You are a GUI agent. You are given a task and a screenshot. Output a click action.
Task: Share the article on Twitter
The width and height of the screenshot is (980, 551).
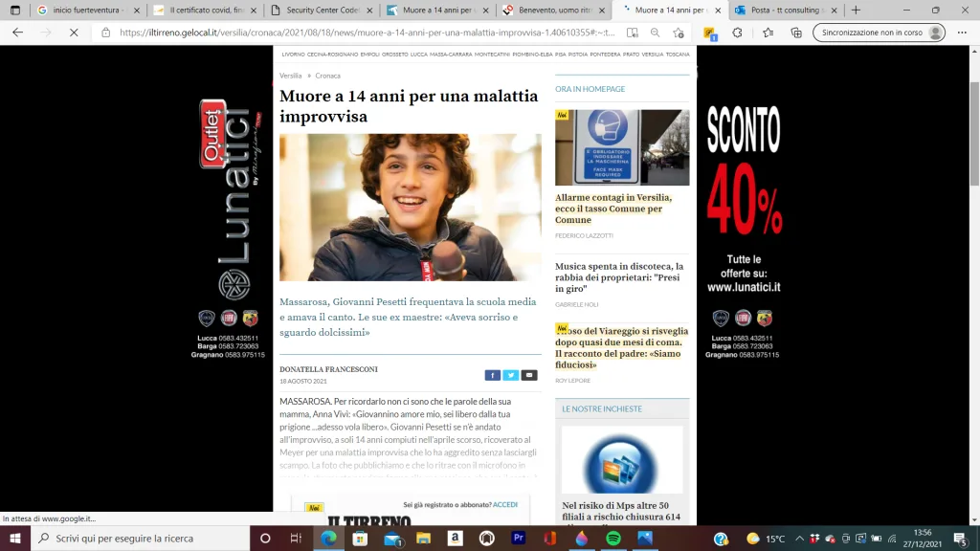511,375
